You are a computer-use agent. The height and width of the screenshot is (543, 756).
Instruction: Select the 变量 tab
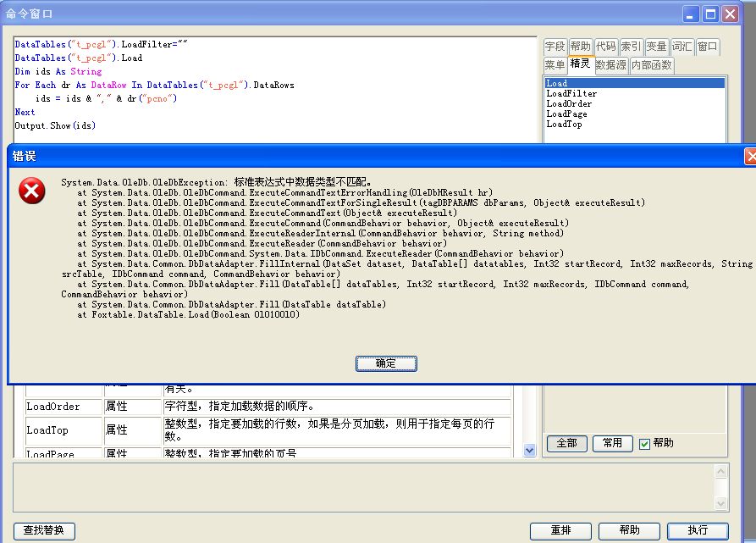pyautogui.click(x=657, y=47)
